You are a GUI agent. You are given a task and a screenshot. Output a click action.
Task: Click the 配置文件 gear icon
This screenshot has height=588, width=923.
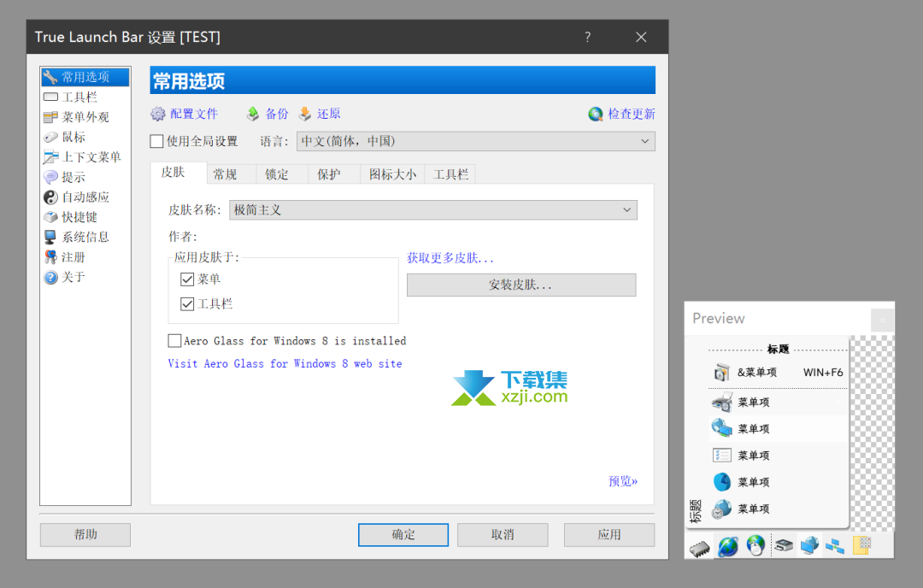[158, 114]
